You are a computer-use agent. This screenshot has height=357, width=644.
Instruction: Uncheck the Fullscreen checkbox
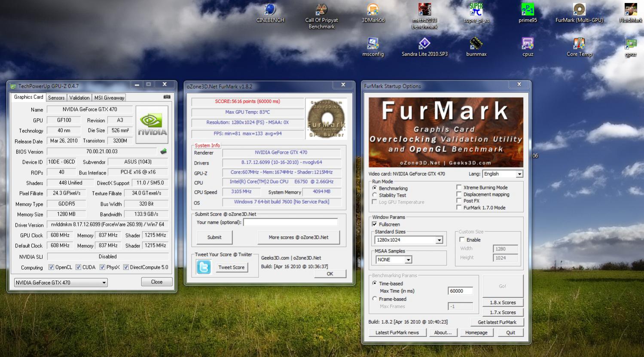click(375, 224)
